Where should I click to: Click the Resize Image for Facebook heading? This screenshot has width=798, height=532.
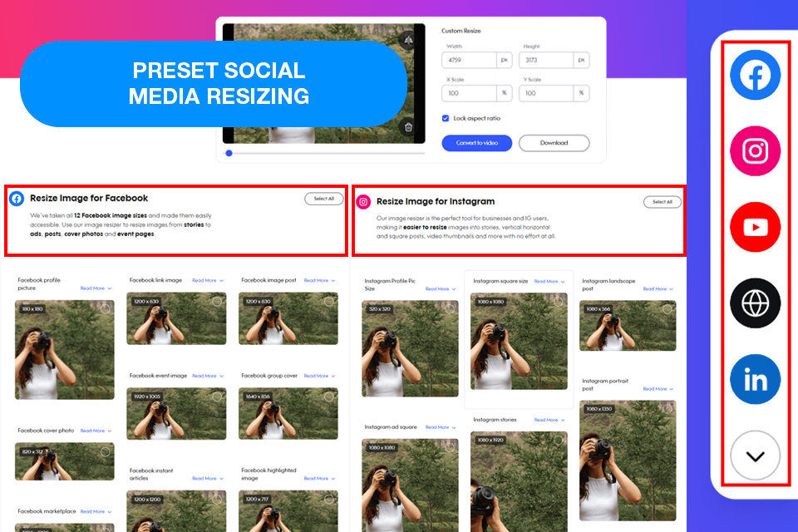tap(89, 198)
